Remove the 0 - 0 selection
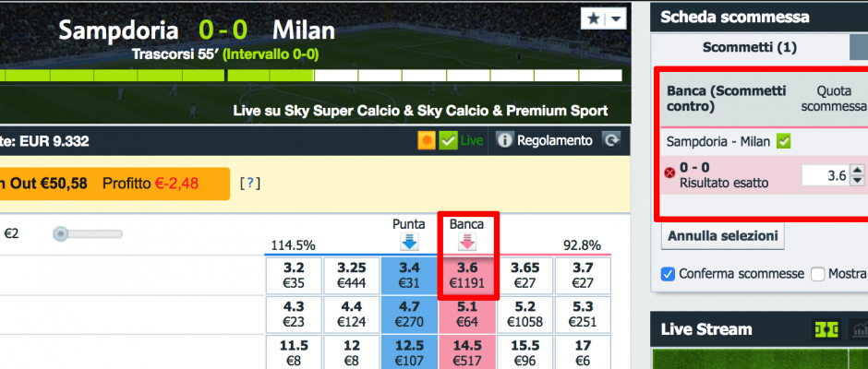 669,172
